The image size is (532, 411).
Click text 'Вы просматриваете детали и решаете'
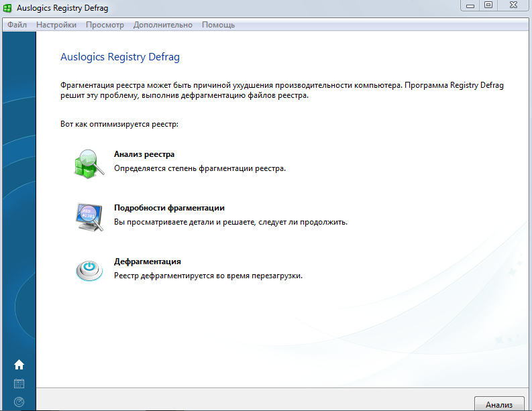pyautogui.click(x=184, y=223)
